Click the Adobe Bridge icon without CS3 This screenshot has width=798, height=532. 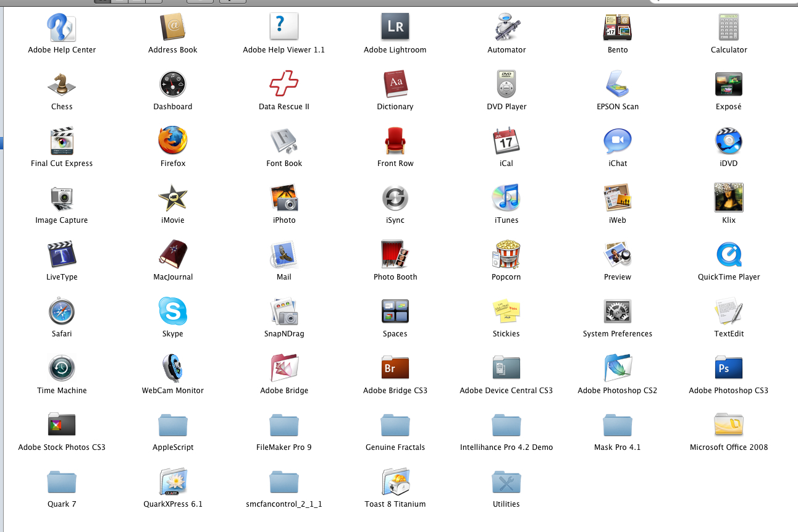point(284,368)
